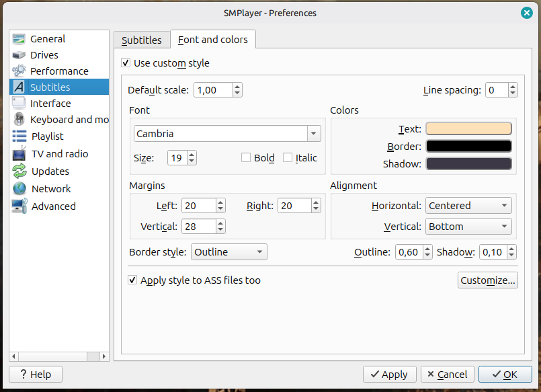Select the Font and colors tab
The width and height of the screenshot is (541, 392).
coord(212,40)
